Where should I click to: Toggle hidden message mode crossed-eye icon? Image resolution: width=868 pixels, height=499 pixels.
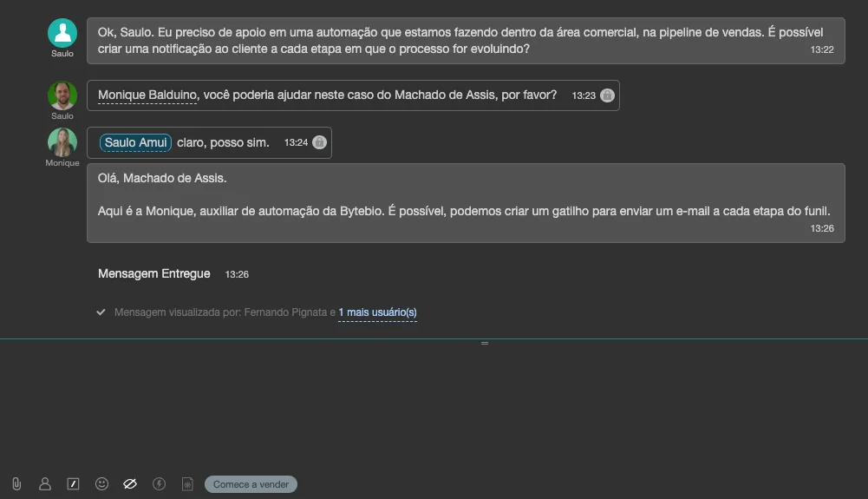tap(130, 484)
